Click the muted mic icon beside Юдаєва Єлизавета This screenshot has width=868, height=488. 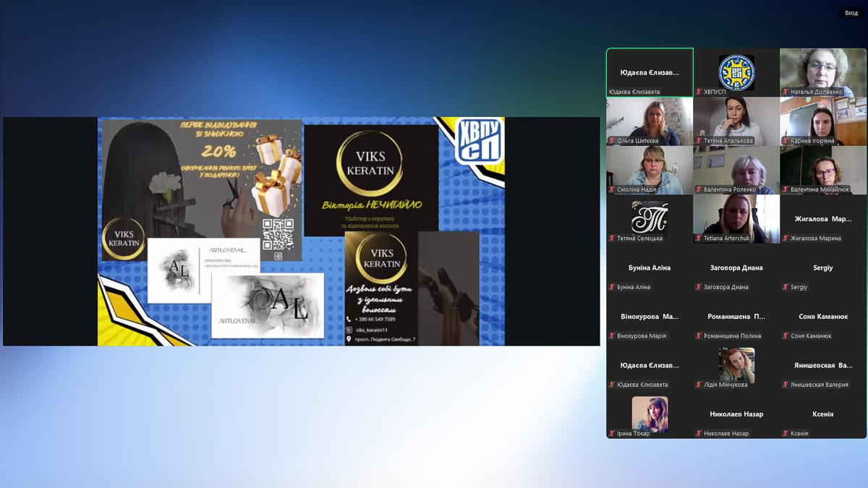(x=612, y=385)
